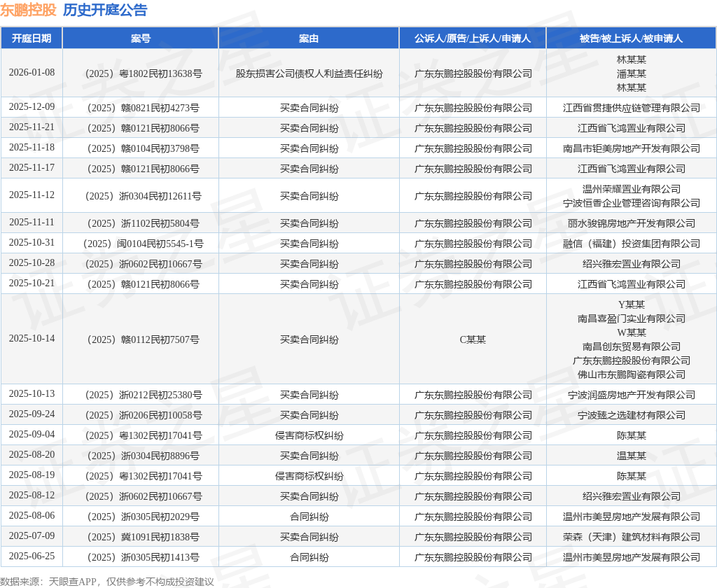Viewport: 717px width, 588px height.
Task: Click defendant W某某
Action: [x=632, y=332]
